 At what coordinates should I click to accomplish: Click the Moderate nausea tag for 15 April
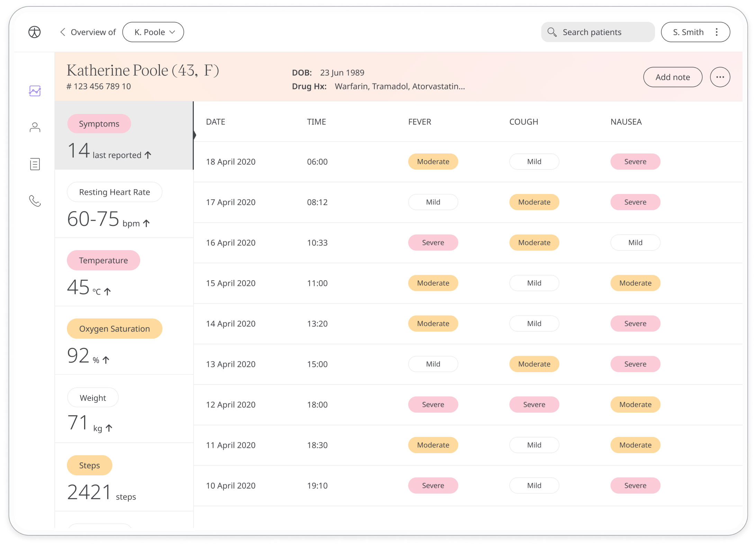635,283
